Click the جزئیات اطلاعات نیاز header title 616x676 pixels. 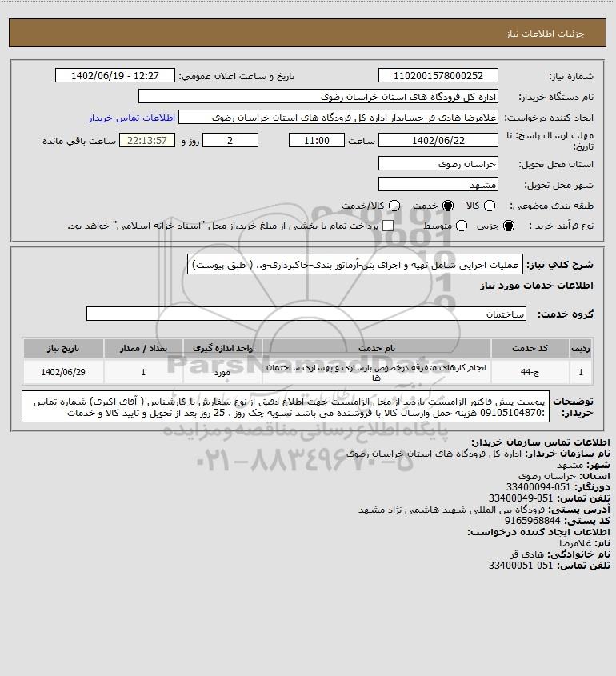tap(546, 34)
